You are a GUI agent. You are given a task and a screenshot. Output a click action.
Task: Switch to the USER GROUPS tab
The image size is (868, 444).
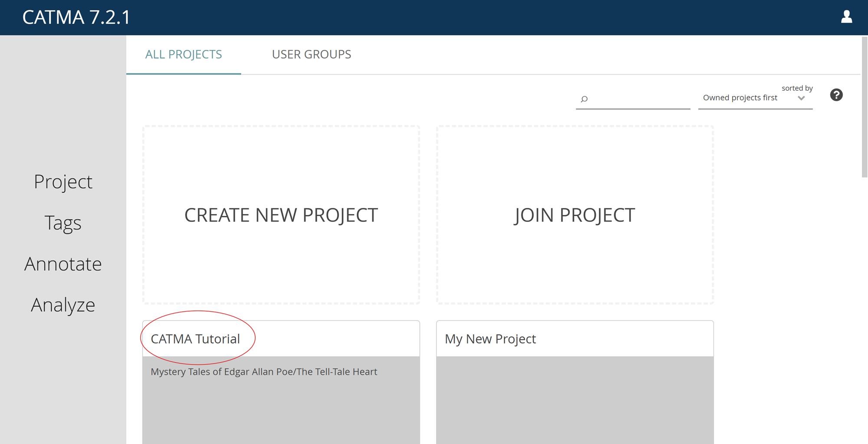(x=312, y=54)
